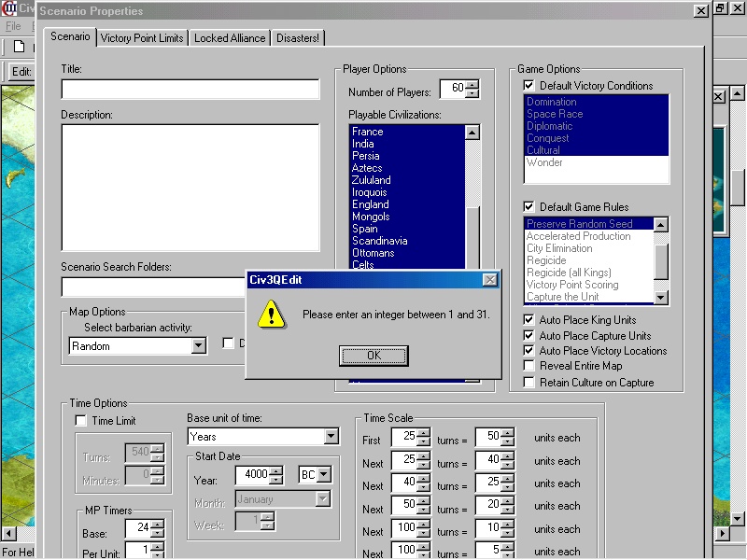Open the BC/AD era dropdown
Viewport: 747px width, 560px height.
[324, 474]
